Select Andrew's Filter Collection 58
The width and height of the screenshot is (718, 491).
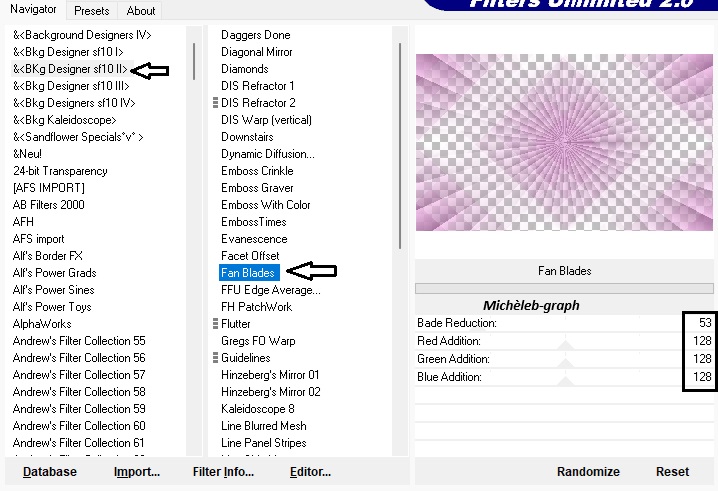[x=79, y=392]
